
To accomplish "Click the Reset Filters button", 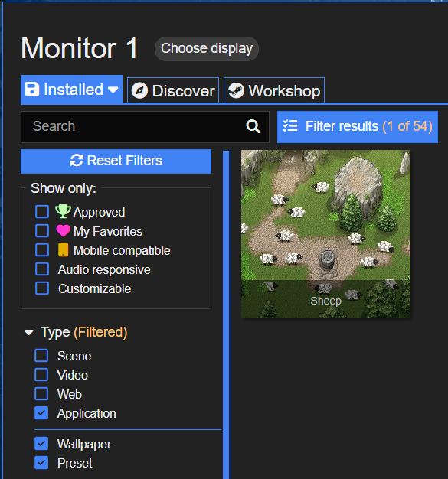I will pos(116,161).
